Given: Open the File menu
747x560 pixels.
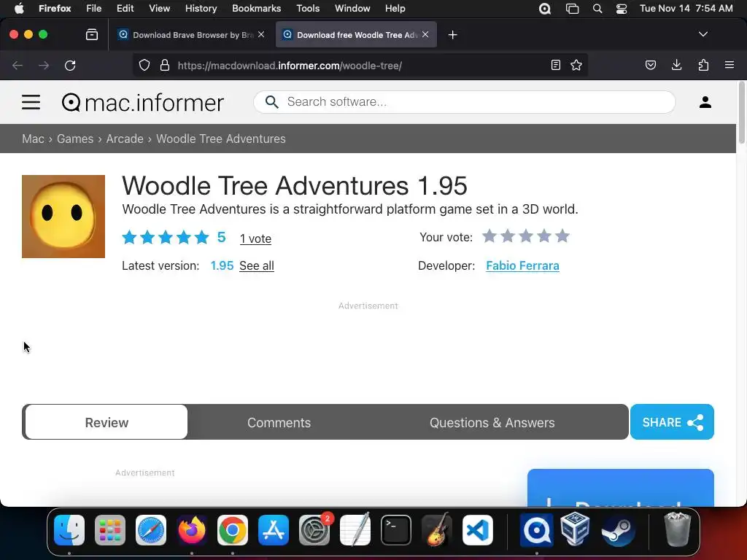Looking at the screenshot, I should pos(93,8).
